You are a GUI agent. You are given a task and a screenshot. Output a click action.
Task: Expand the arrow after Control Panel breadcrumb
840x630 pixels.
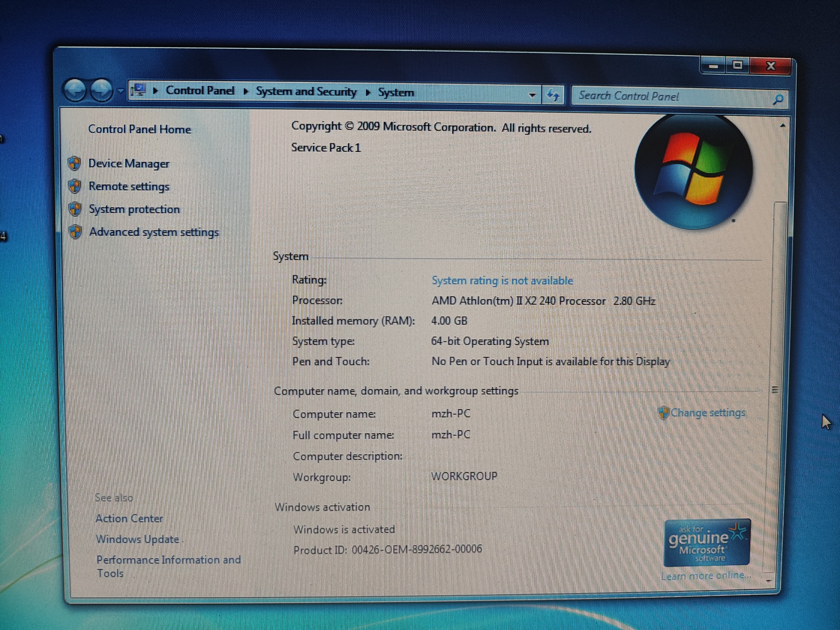246,91
